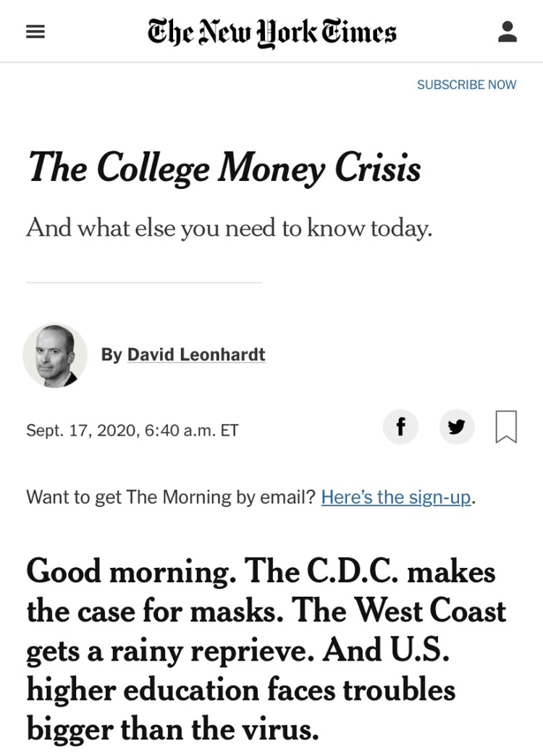
Task: Open the hamburger sections menu
Action: (x=35, y=33)
